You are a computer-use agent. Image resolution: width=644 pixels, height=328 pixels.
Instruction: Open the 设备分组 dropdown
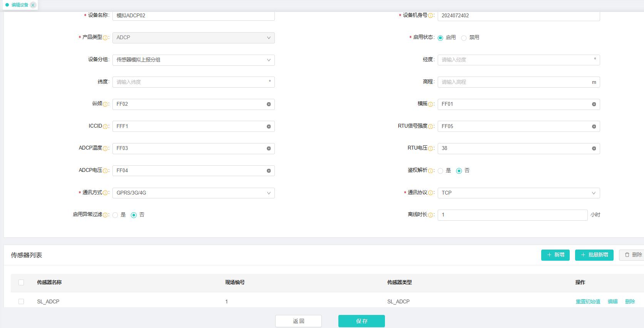[193, 60]
